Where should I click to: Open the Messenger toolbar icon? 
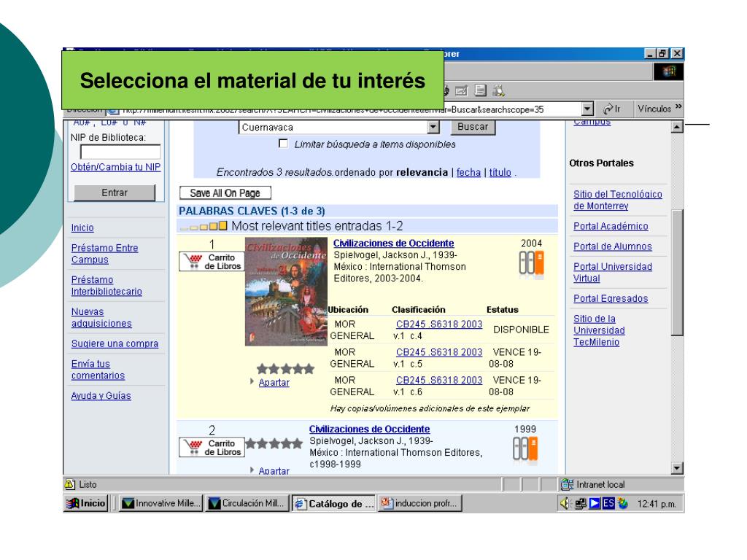click(498, 90)
